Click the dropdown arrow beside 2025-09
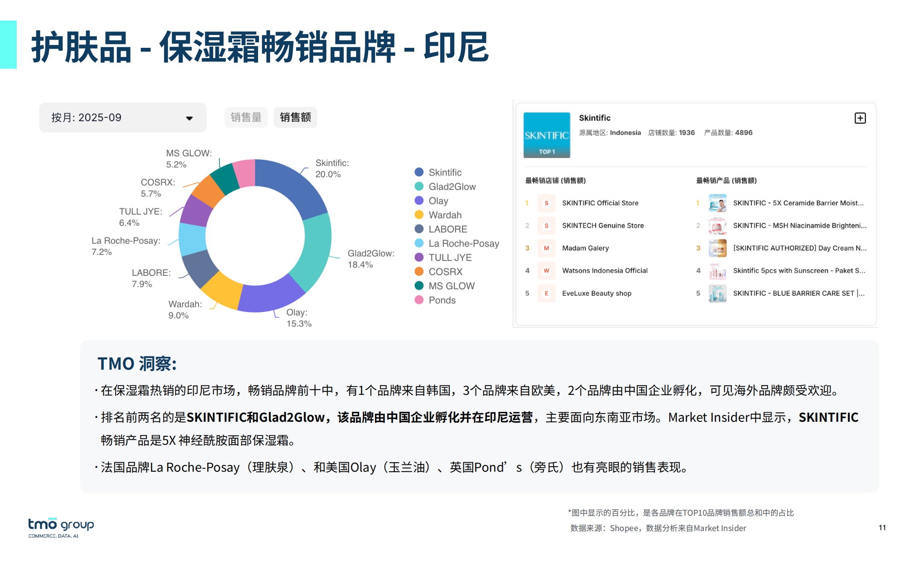Viewport: 924px width, 578px height. coord(189,118)
